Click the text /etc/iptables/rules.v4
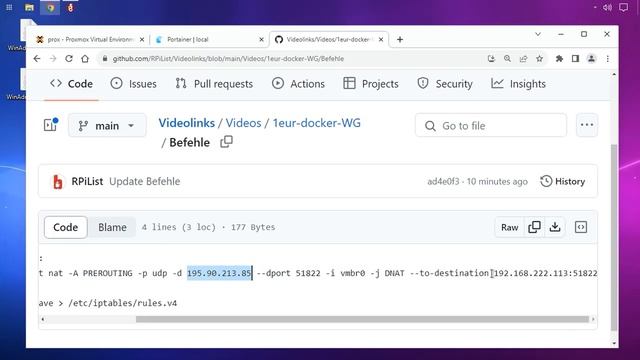 click(122, 303)
